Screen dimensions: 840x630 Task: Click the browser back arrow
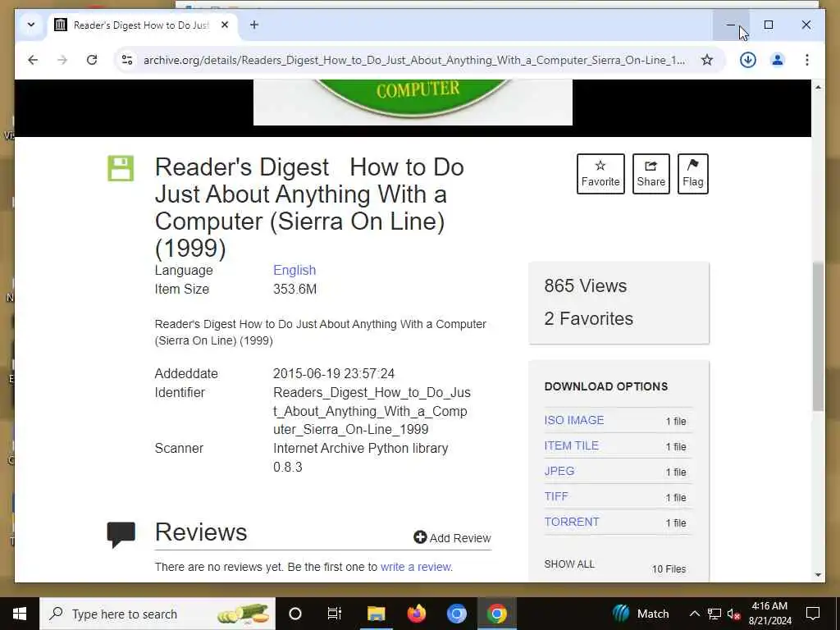coord(33,60)
